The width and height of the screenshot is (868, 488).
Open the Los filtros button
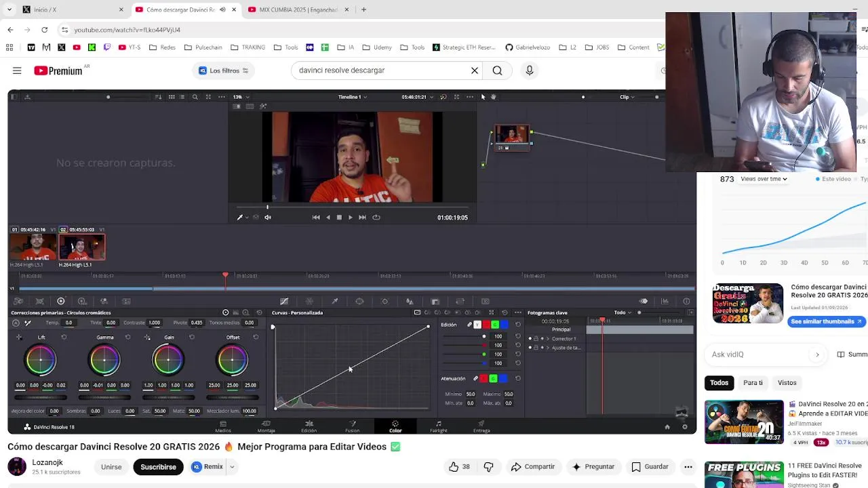pos(224,70)
